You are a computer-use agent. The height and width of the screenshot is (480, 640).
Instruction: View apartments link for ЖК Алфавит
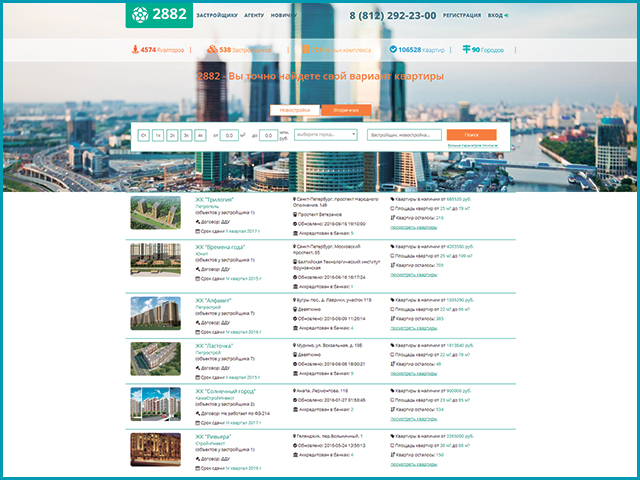point(414,328)
